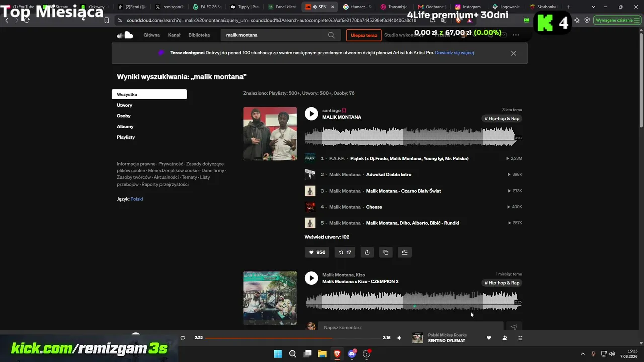The height and width of the screenshot is (362, 644).
Task: Filter search results by Utwory
Action: [x=124, y=105]
